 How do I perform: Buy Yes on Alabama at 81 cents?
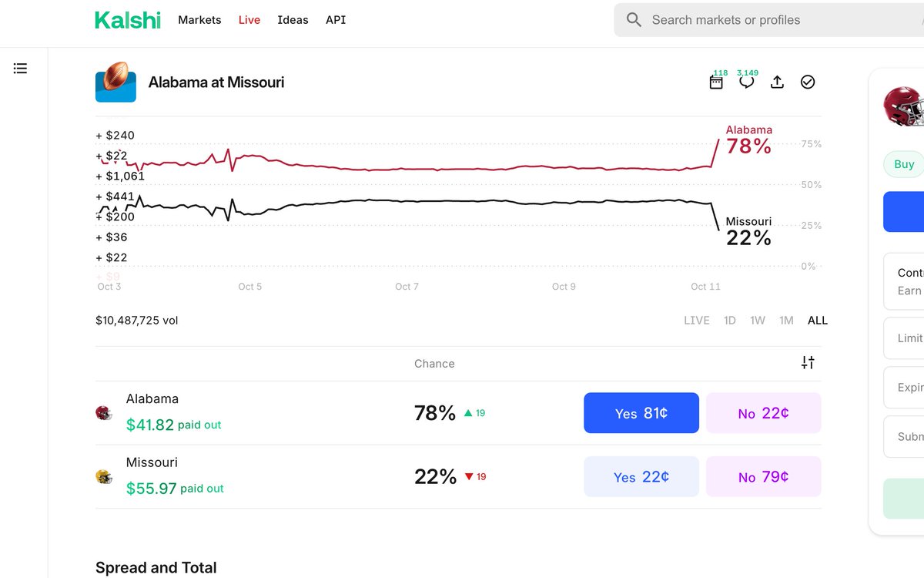tap(641, 412)
